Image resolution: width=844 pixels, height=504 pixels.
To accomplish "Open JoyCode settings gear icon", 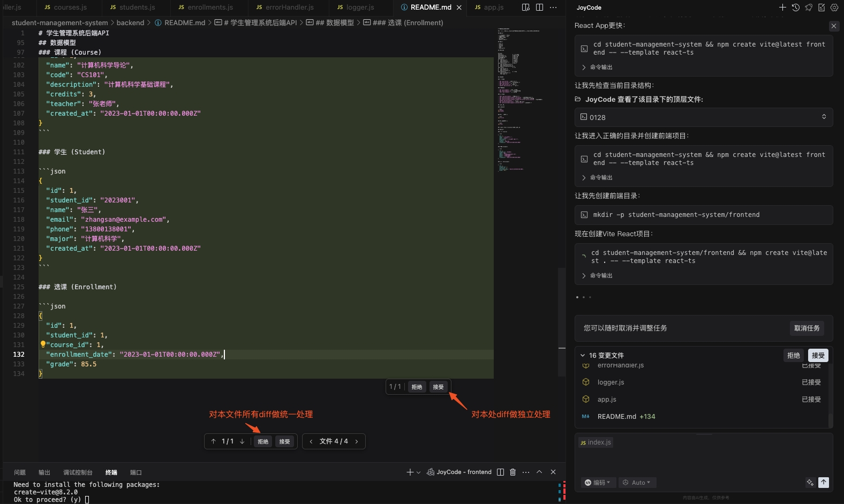I will 834,7.
